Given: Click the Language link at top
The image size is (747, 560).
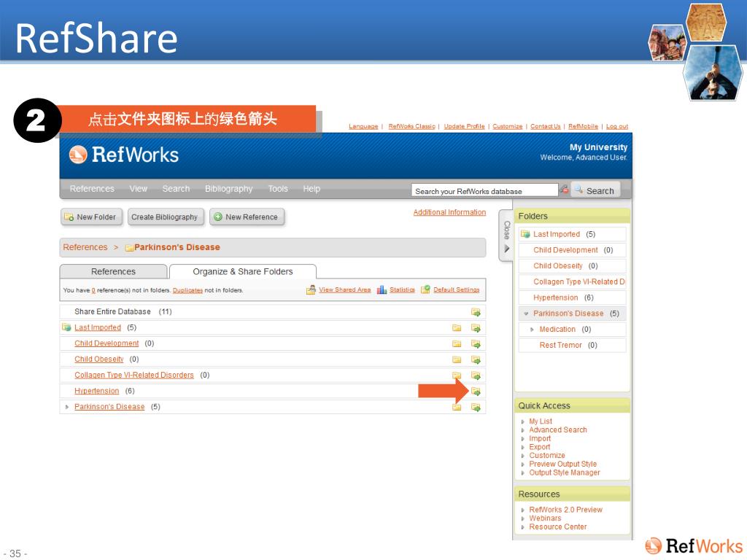Looking at the screenshot, I should pyautogui.click(x=363, y=126).
